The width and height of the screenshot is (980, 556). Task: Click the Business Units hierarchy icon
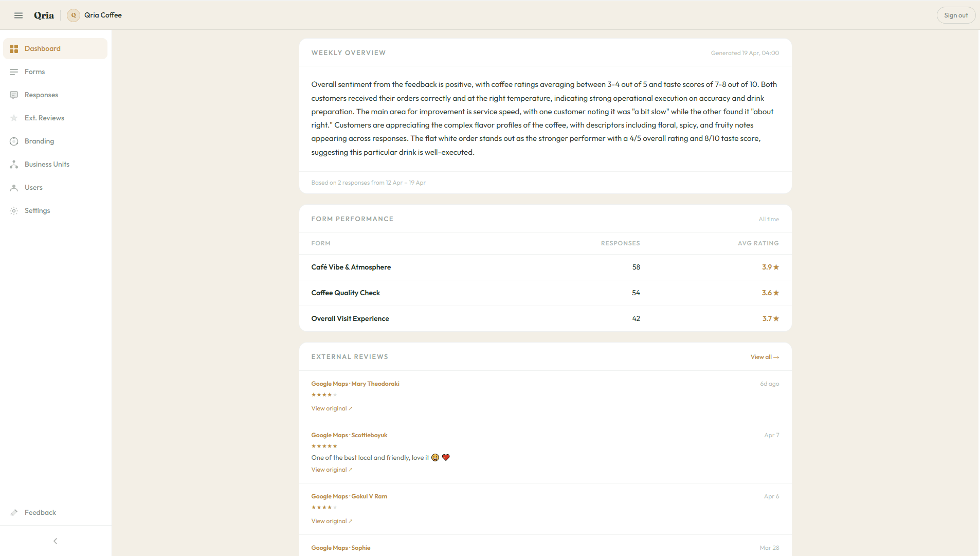14,165
